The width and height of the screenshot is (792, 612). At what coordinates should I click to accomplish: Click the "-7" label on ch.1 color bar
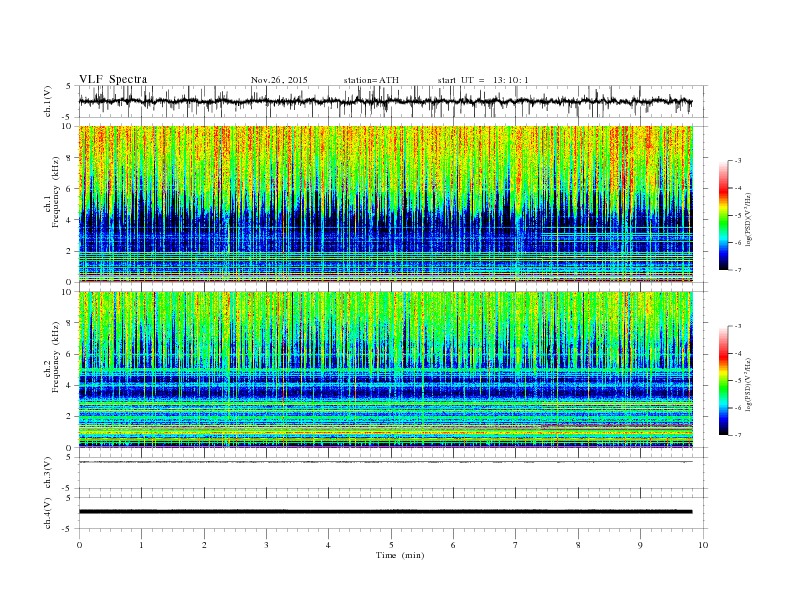click(x=738, y=270)
